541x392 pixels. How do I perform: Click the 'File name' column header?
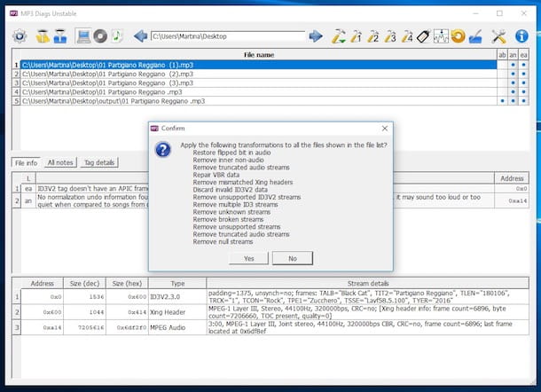[258, 54]
